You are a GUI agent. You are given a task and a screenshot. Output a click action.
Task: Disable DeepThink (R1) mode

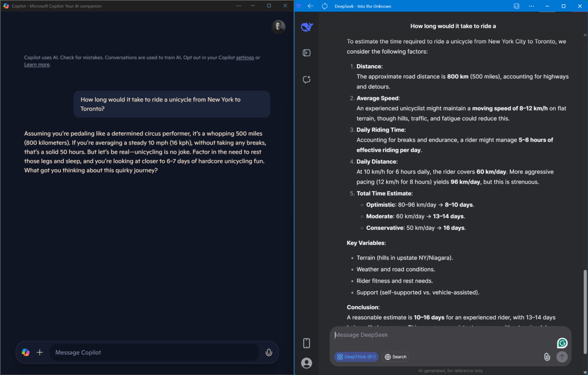pyautogui.click(x=356, y=356)
